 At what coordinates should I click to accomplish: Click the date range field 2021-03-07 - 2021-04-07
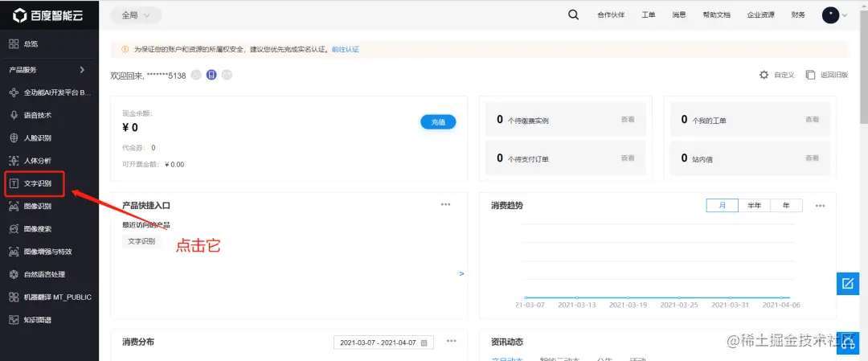[383, 343]
